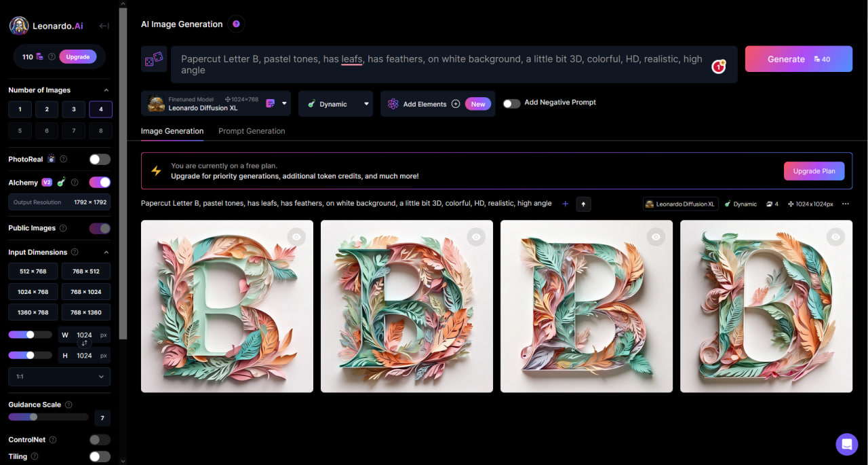Toggle the PhotoReal switch
This screenshot has width=868, height=465.
click(x=100, y=160)
